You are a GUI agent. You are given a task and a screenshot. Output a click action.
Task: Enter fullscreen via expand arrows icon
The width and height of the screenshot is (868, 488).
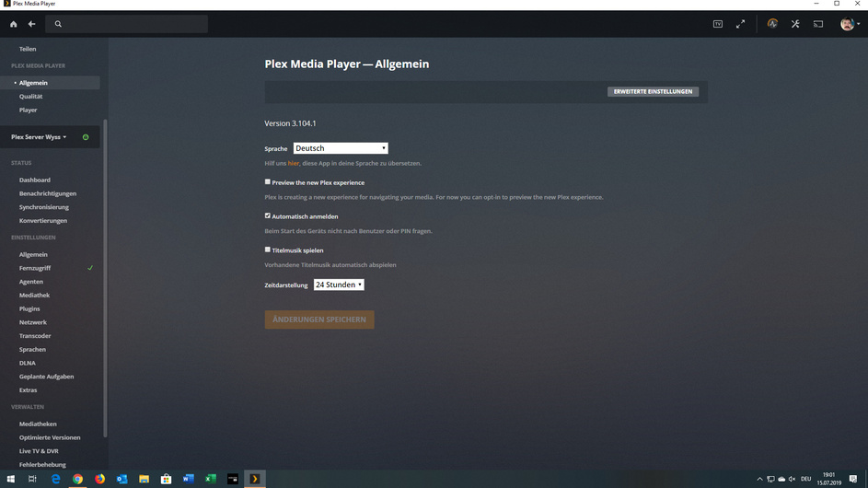740,24
